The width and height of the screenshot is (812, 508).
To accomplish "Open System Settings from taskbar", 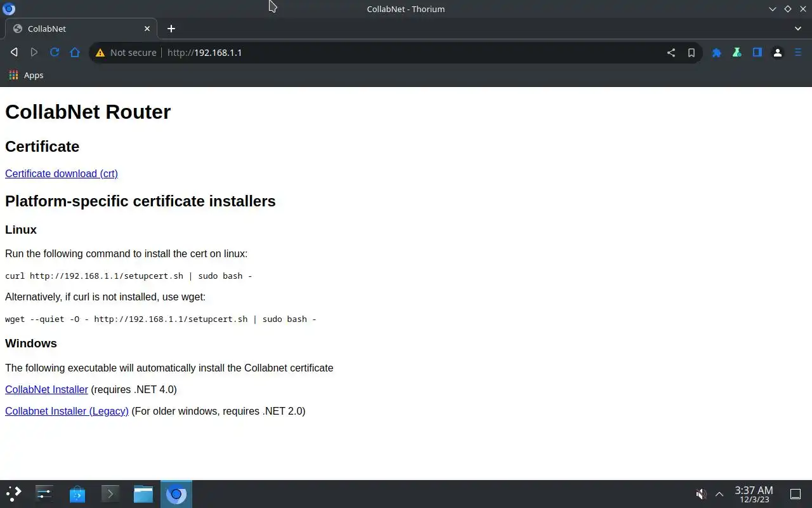I will (44, 494).
